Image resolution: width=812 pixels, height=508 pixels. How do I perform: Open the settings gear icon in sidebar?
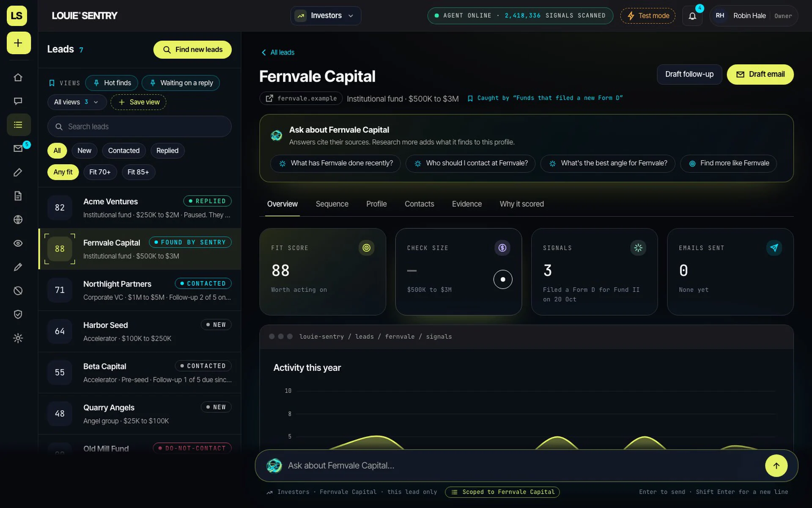pyautogui.click(x=18, y=338)
